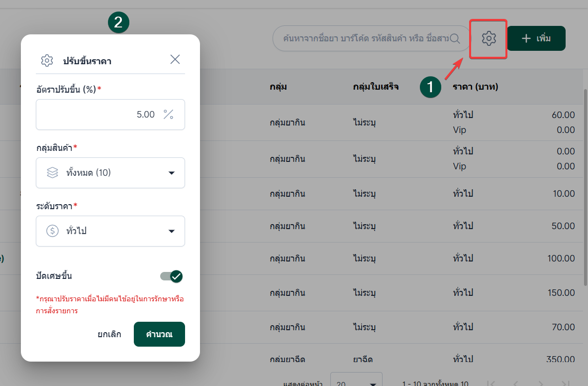The height and width of the screenshot is (386, 588).
Task: Open the ระดับราคา dropdown
Action: [x=171, y=231]
